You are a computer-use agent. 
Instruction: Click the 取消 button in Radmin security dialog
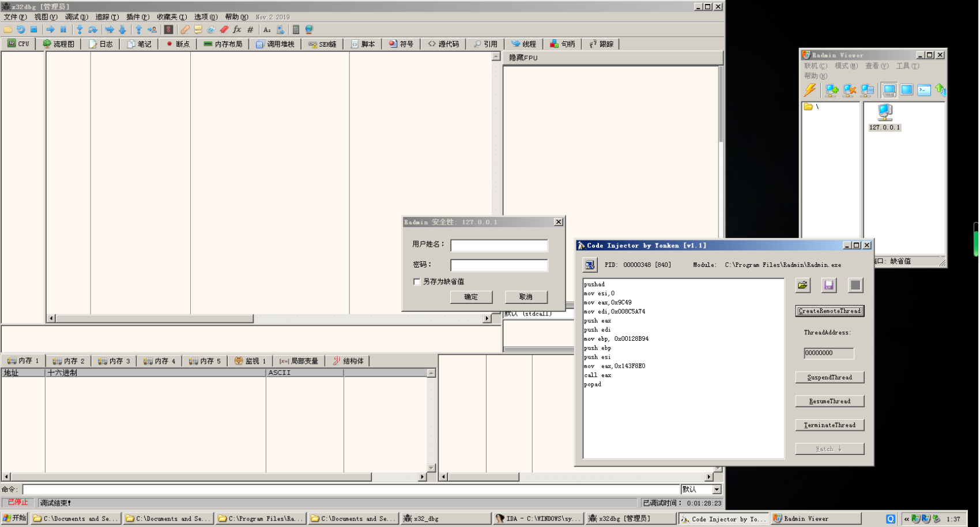[x=526, y=297]
